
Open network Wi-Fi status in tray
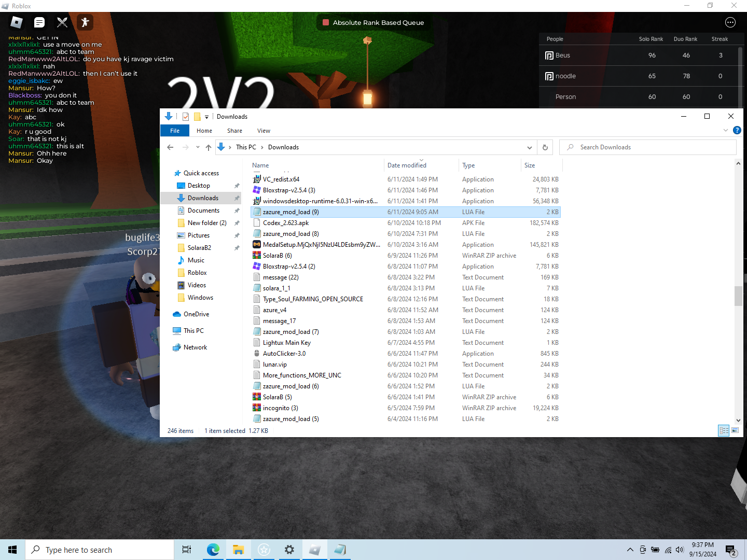(668, 550)
